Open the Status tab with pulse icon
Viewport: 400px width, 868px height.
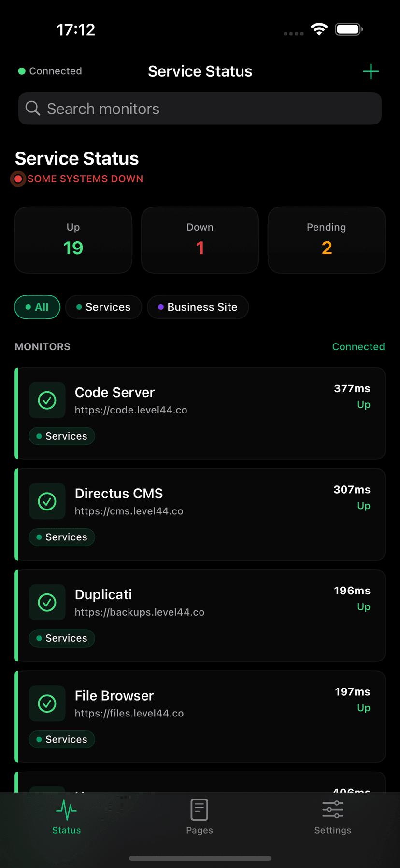pyautogui.click(x=66, y=817)
